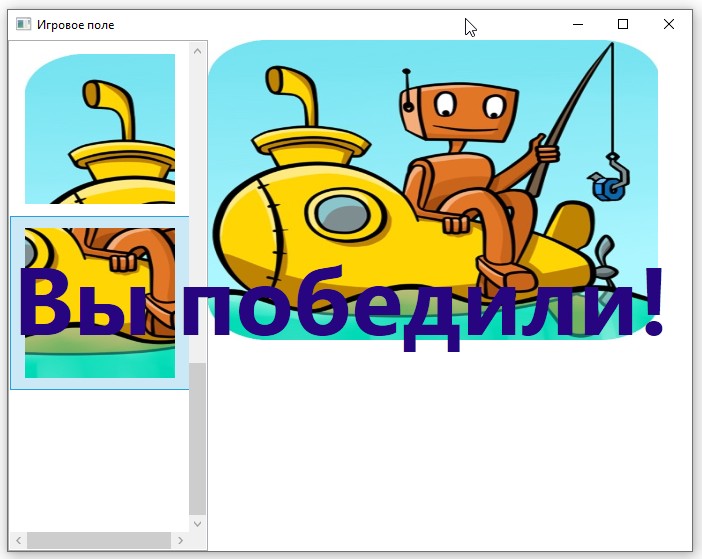Click the 'Вы победили!' victory message
The height and width of the screenshot is (559, 702).
341,307
